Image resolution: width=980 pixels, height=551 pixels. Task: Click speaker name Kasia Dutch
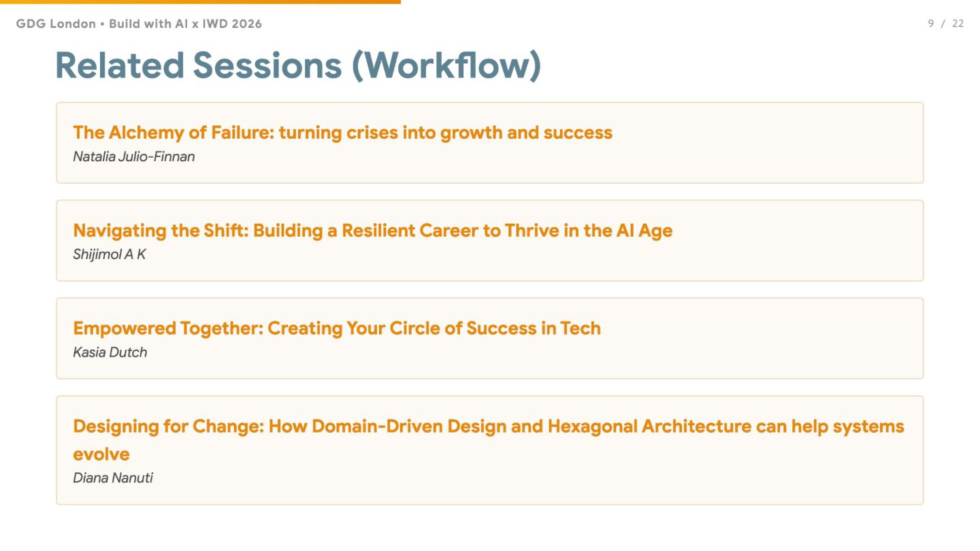click(110, 352)
